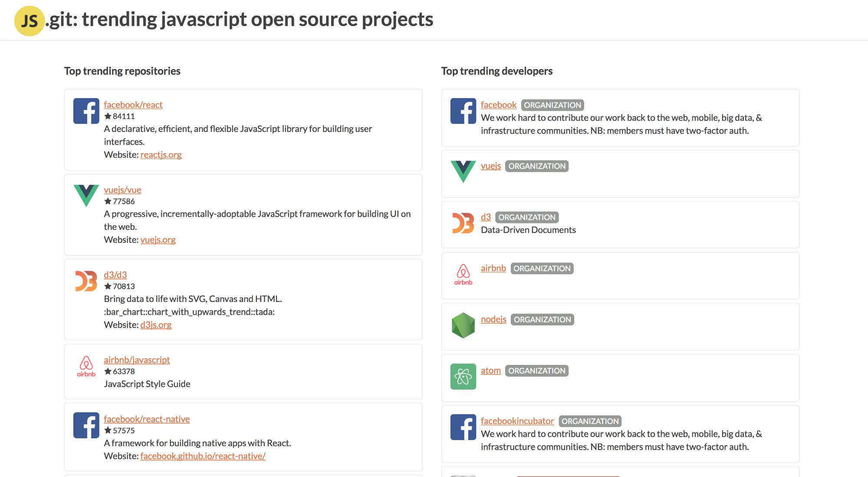Open the facebook/react-native repository link
The width and height of the screenshot is (868, 477).
[x=147, y=419]
